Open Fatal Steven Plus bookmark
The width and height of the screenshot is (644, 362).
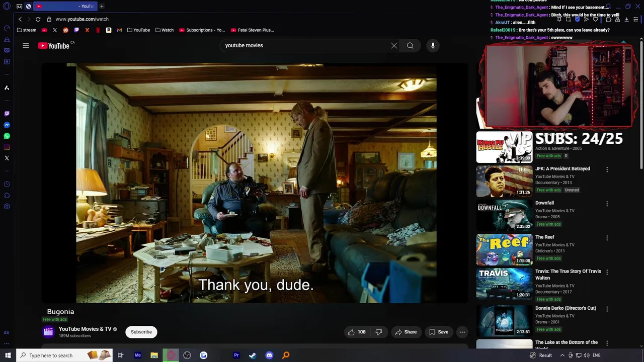(252, 30)
